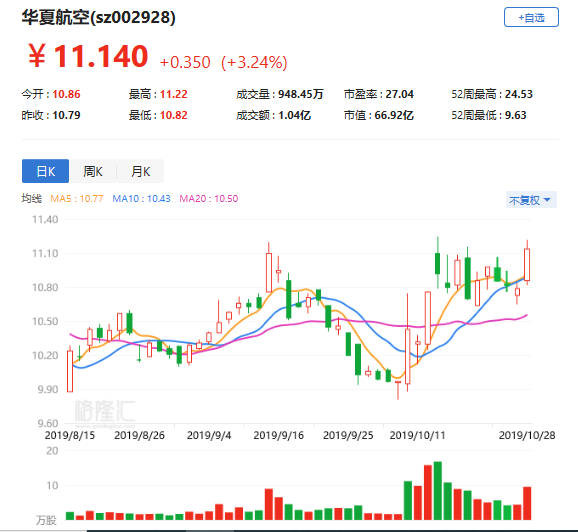
Task: Click the 最高 value 11.22
Action: click(x=174, y=94)
